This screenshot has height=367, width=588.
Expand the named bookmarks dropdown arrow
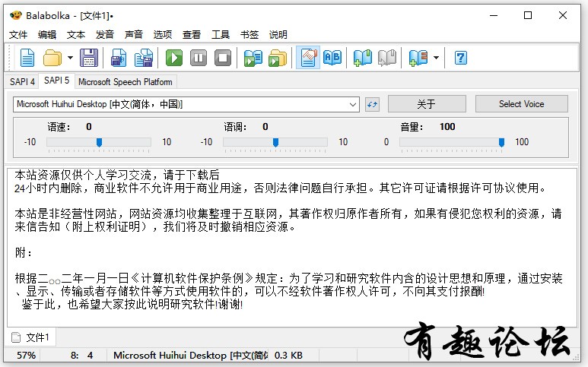click(436, 58)
